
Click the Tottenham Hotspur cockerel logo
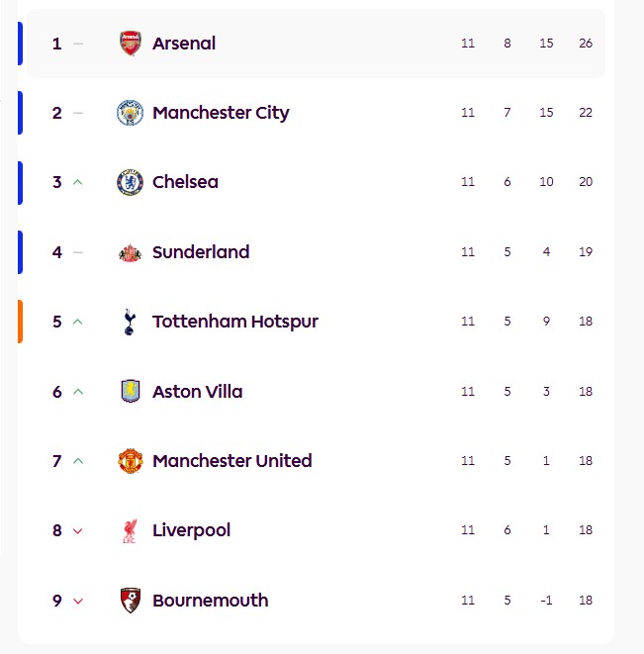pyautogui.click(x=131, y=322)
